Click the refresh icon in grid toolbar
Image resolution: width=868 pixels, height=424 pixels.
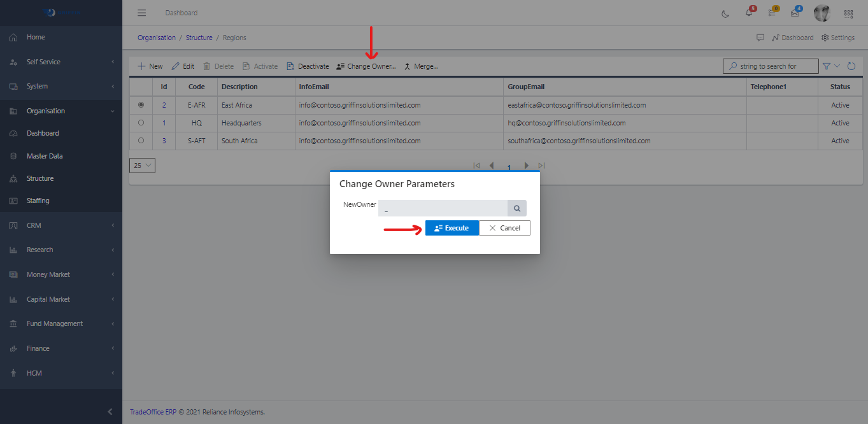coord(851,66)
